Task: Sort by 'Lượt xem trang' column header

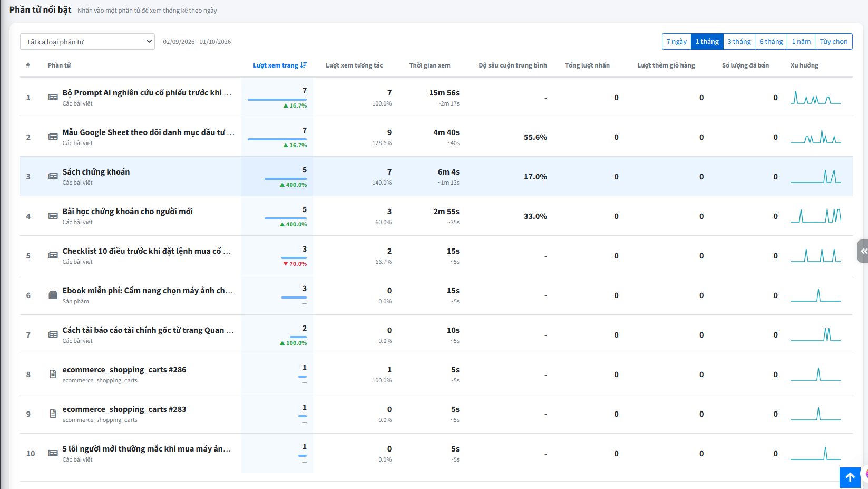Action: [x=276, y=65]
